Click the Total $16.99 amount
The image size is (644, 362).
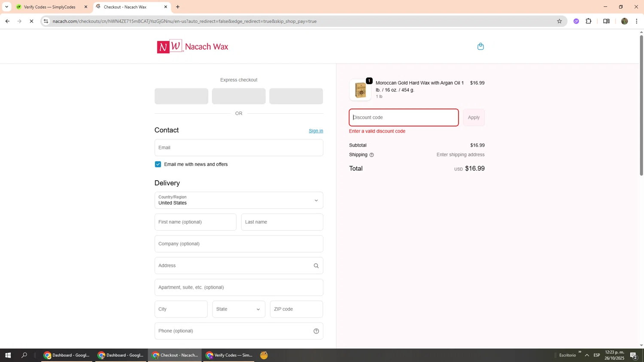point(475,169)
